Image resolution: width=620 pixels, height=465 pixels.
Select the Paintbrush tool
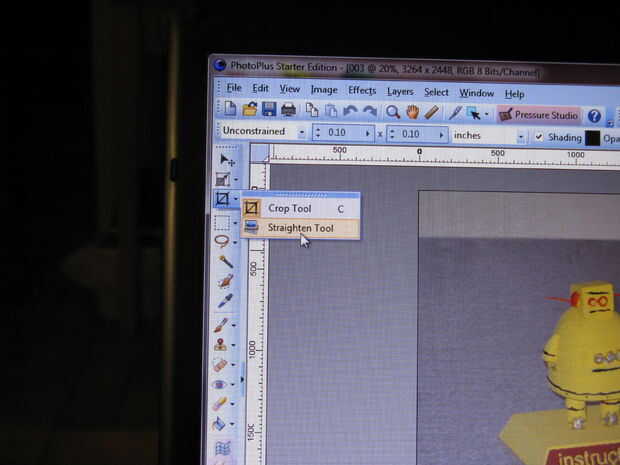point(221,325)
